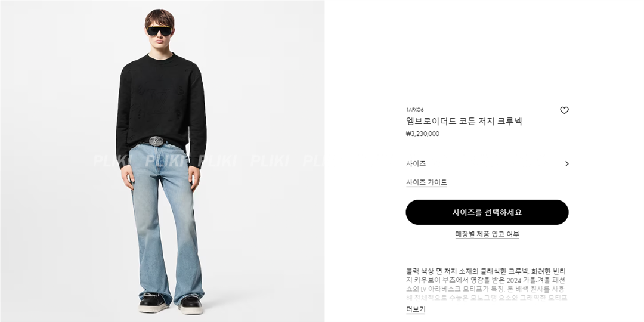Image resolution: width=644 pixels, height=322 pixels.
Task: Click the product description paragraph
Action: pyautogui.click(x=487, y=284)
